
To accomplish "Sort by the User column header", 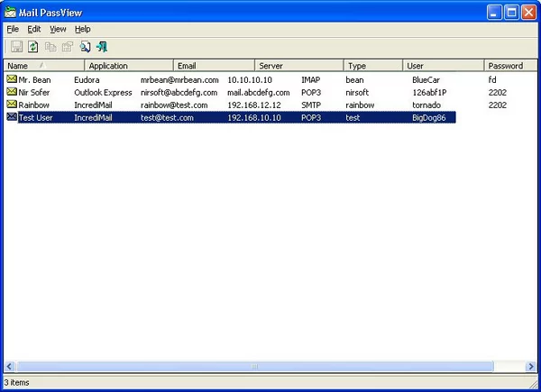I will (x=444, y=66).
